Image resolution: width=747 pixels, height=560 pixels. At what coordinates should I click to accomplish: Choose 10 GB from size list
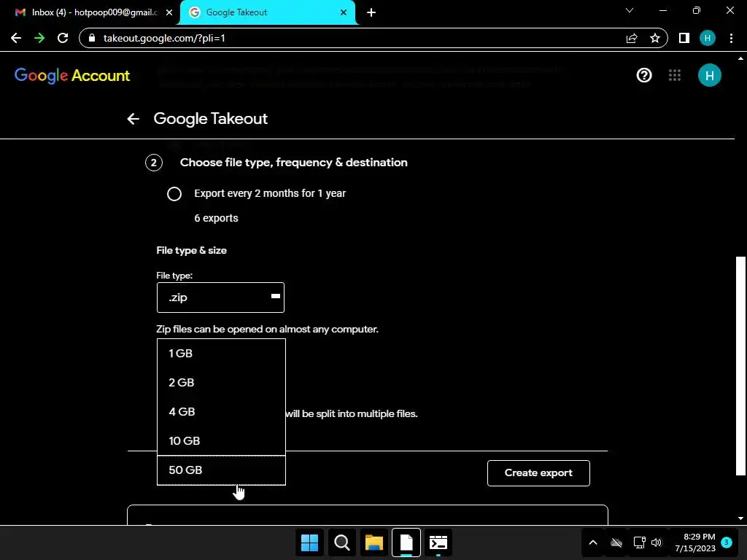221,440
